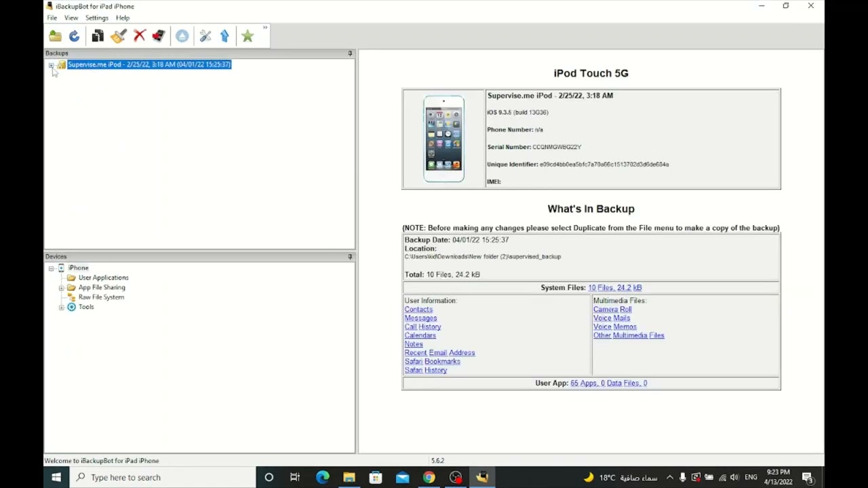Collapse the iPhone device node
Viewport: 868px width, 488px height.
click(x=51, y=268)
